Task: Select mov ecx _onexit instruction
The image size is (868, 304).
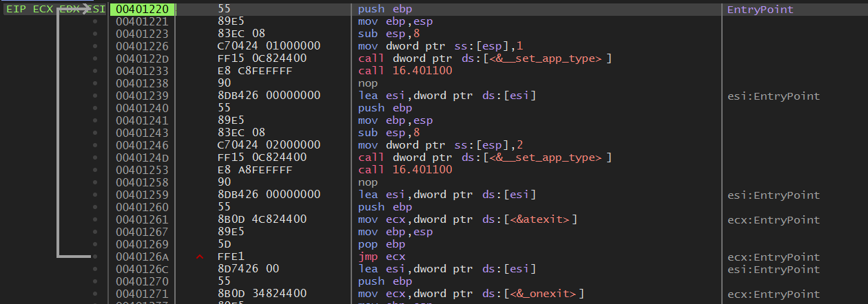Action: [471, 294]
